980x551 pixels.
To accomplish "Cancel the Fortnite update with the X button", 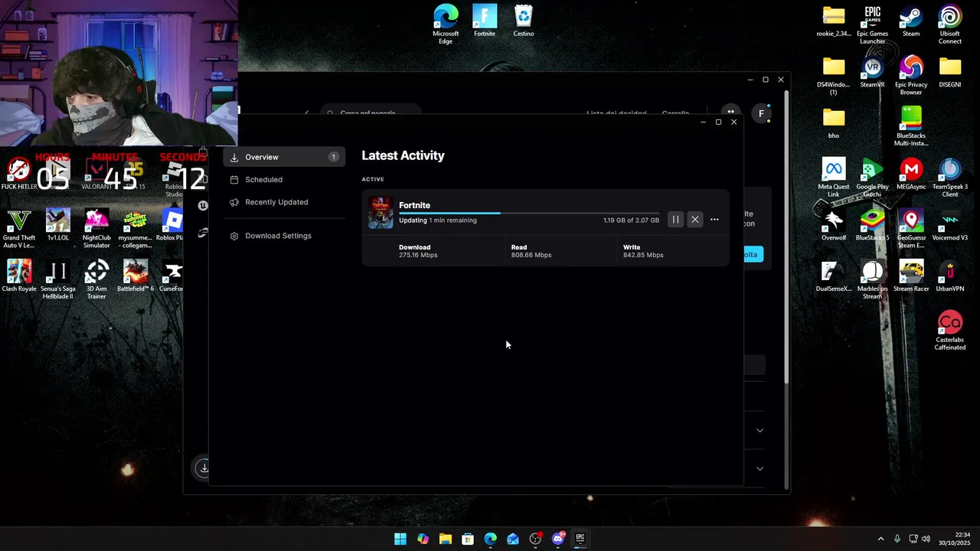I will click(x=695, y=220).
